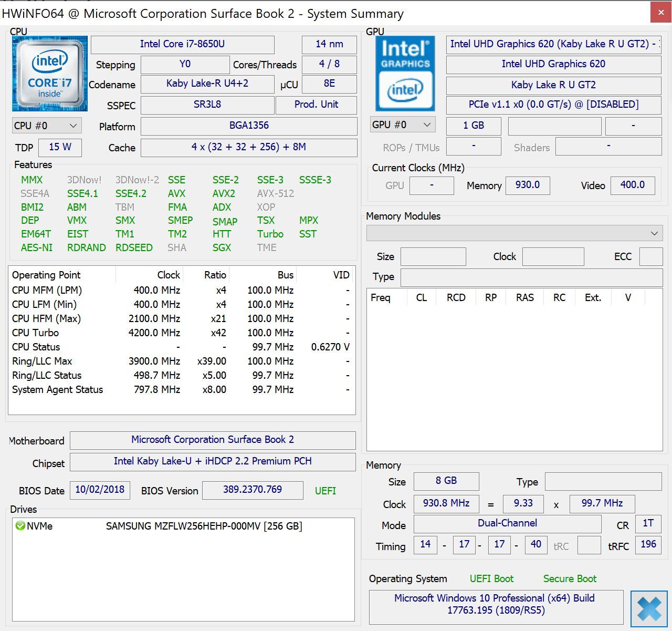Expand the Memory Modules dropdown list
The width and height of the screenshot is (672, 631).
[514, 233]
